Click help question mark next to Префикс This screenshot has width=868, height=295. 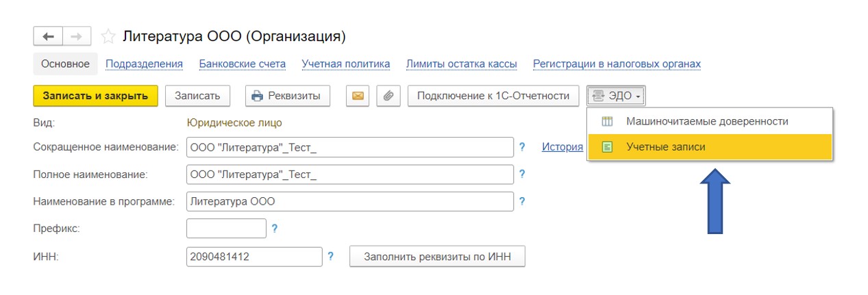click(x=275, y=229)
